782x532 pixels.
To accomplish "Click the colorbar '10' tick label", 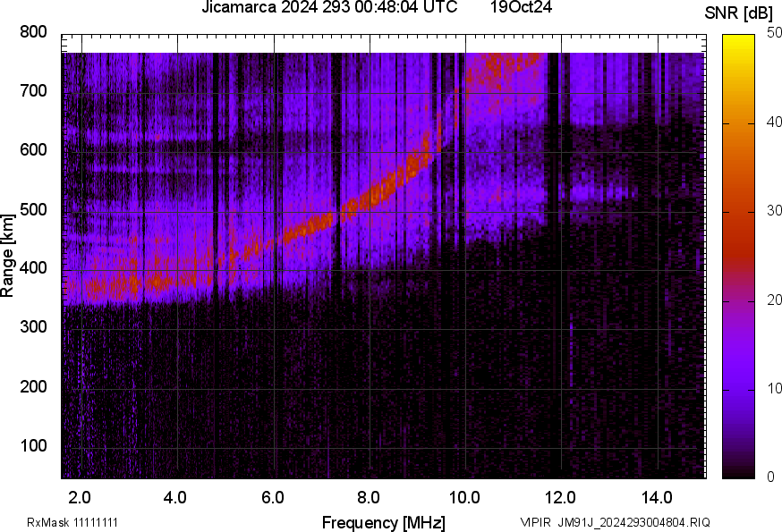I will pos(774,388).
